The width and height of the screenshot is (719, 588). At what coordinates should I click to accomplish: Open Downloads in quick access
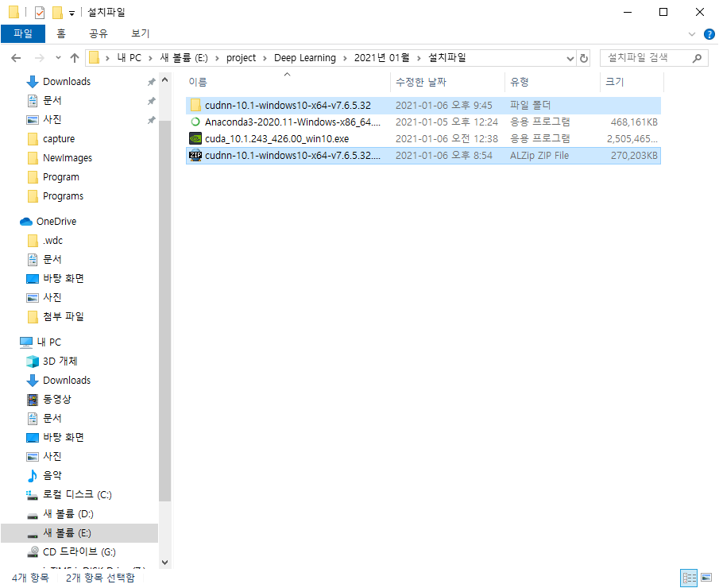coord(67,82)
